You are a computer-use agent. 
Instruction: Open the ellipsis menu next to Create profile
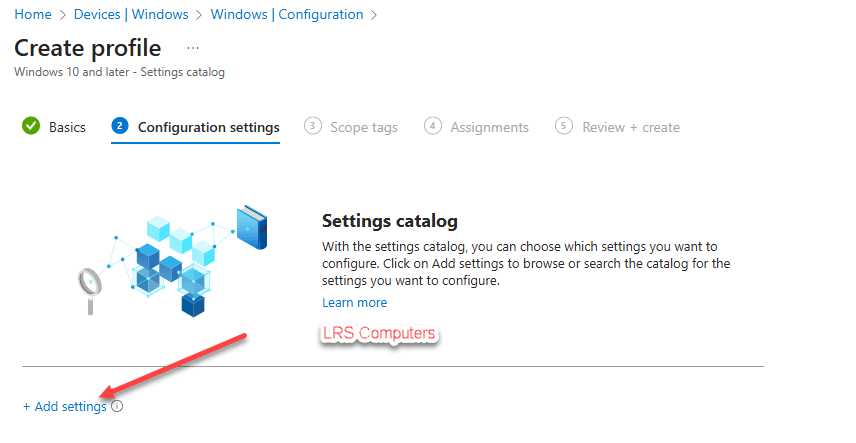click(193, 48)
